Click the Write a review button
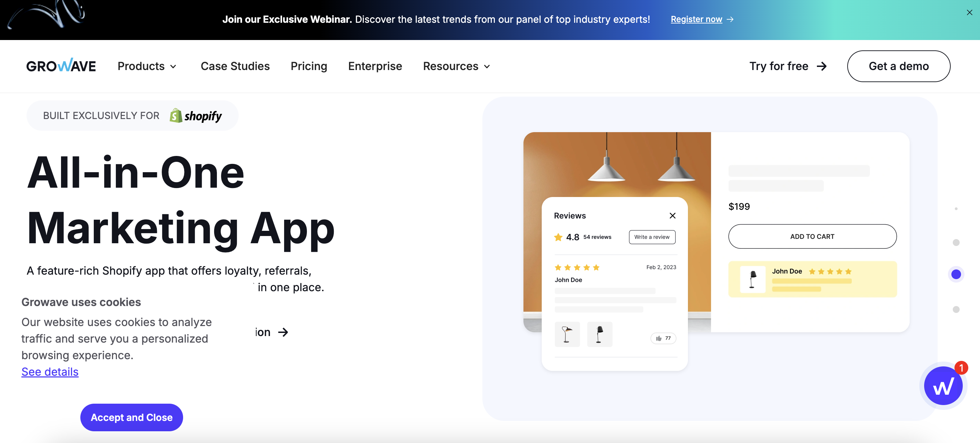 (x=652, y=237)
